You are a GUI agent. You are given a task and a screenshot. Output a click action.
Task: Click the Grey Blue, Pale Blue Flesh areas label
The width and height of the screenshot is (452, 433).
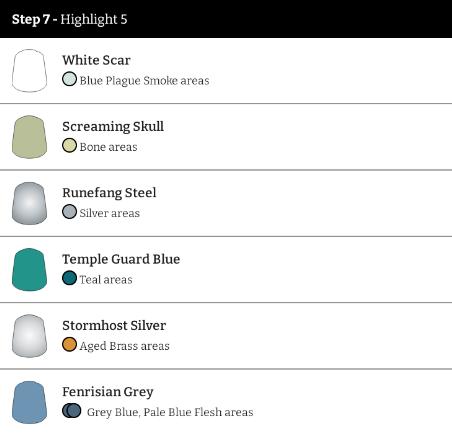click(x=170, y=412)
